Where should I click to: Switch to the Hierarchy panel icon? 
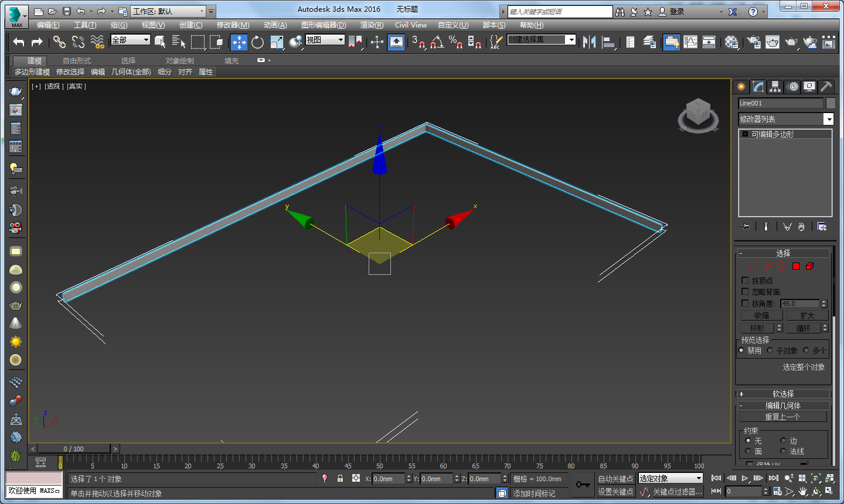[x=775, y=87]
